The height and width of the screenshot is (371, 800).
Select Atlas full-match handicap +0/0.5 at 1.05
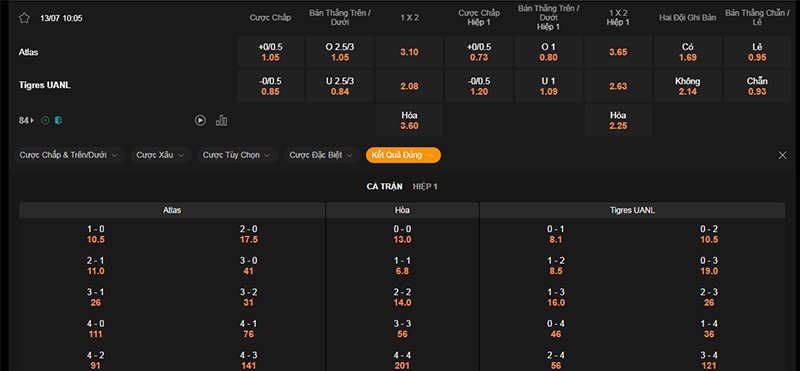pyautogui.click(x=270, y=52)
